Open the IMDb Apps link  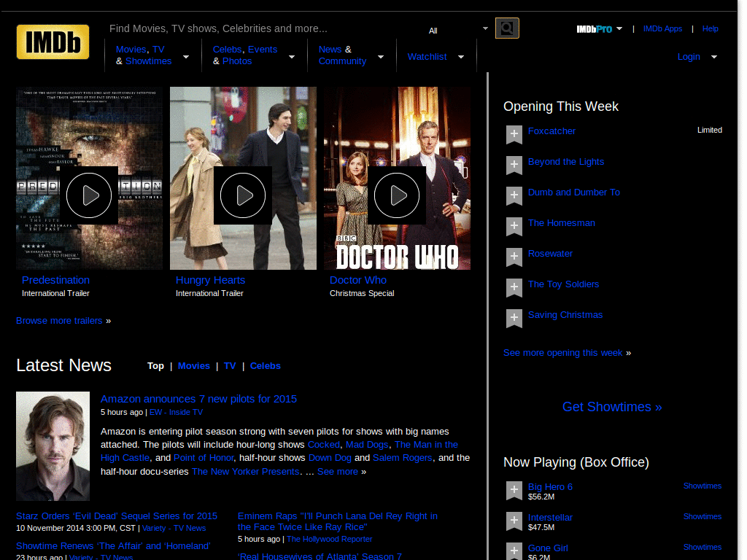point(662,28)
